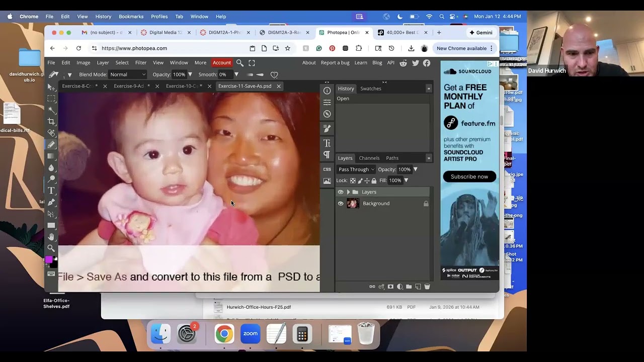Screen dimensions: 644x362
Task: Select the Gradient tool
Action: pos(51,156)
